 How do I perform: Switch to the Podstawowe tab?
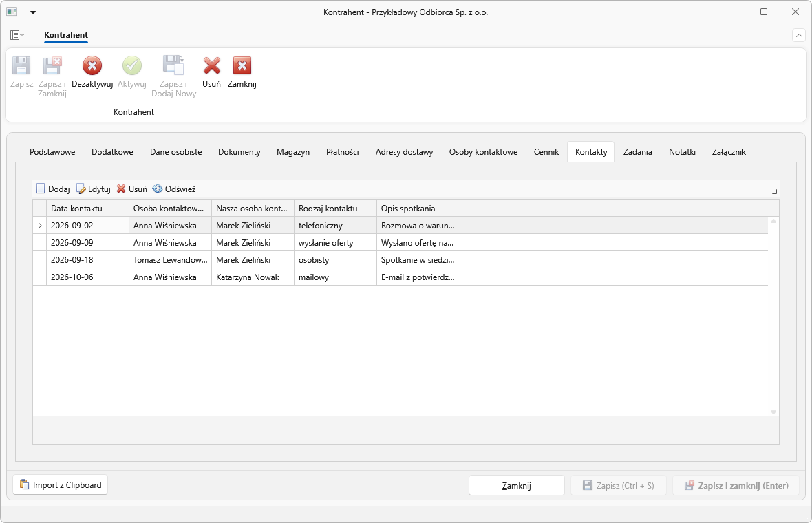(x=52, y=151)
